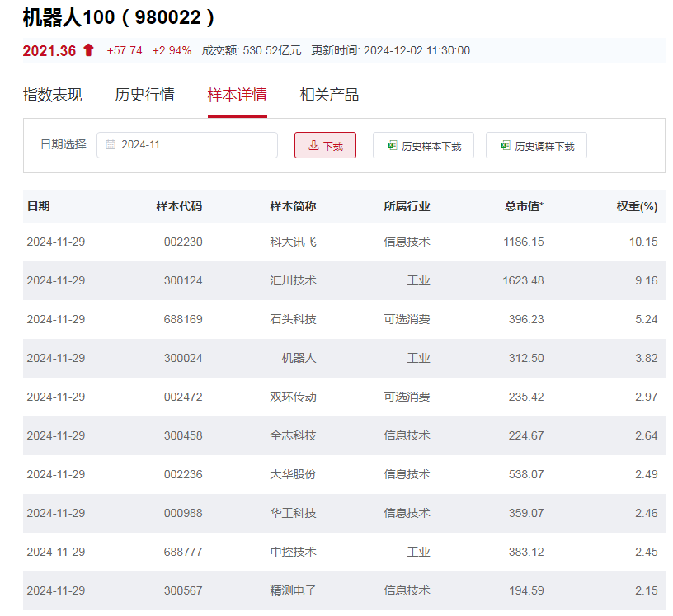
Task: Click the red up arrow next to 2021.36
Action: (87, 49)
